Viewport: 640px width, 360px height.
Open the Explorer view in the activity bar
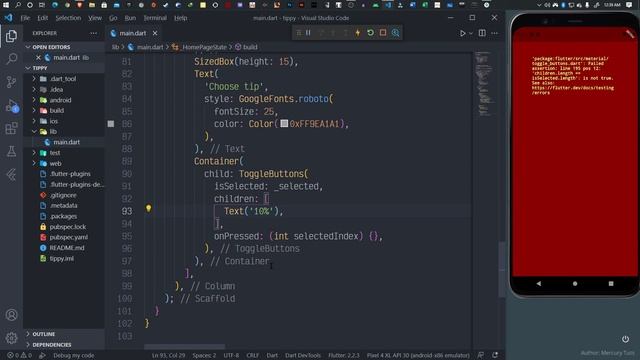tap(11, 36)
